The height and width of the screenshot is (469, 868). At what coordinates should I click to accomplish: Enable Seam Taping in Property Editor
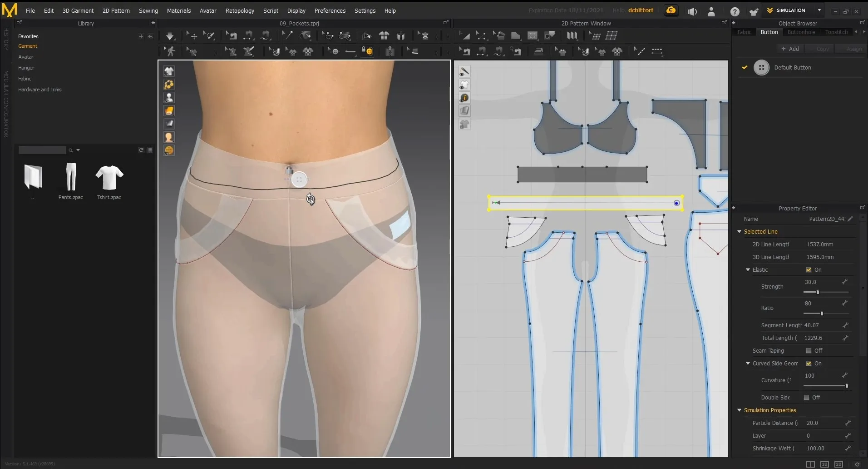(809, 350)
